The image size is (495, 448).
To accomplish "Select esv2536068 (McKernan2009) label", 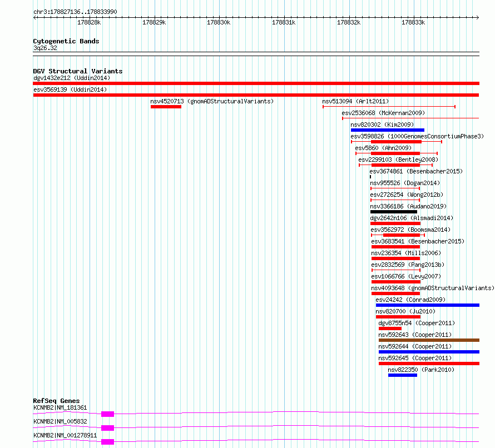I will click(x=383, y=113).
